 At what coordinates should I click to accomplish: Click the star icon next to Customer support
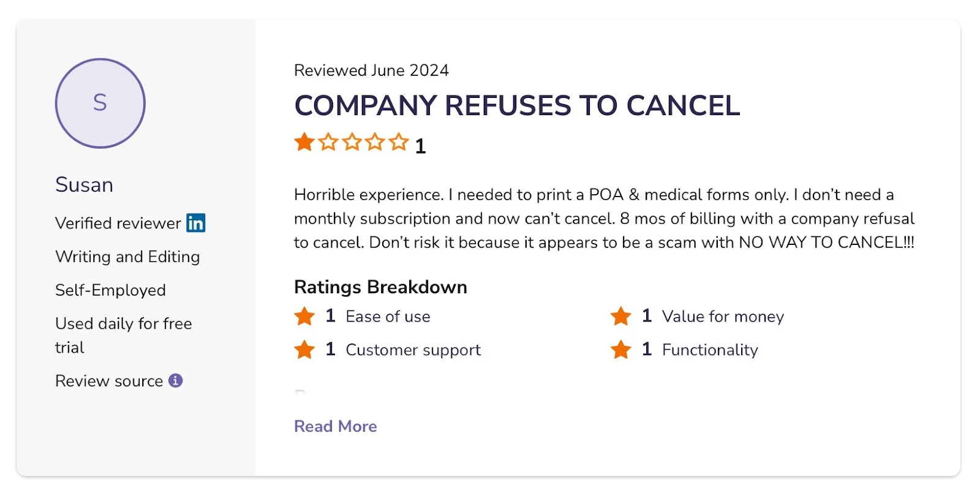pos(304,349)
